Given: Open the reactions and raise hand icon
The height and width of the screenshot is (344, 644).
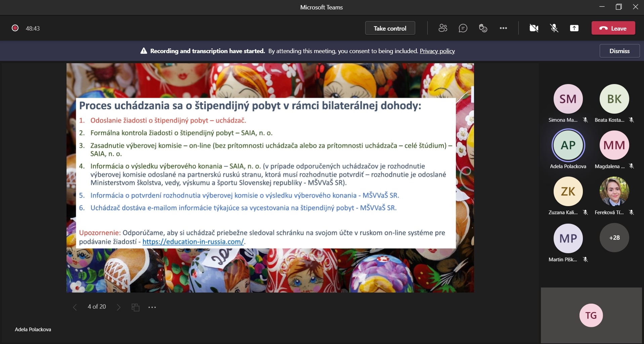Looking at the screenshot, I should [483, 28].
